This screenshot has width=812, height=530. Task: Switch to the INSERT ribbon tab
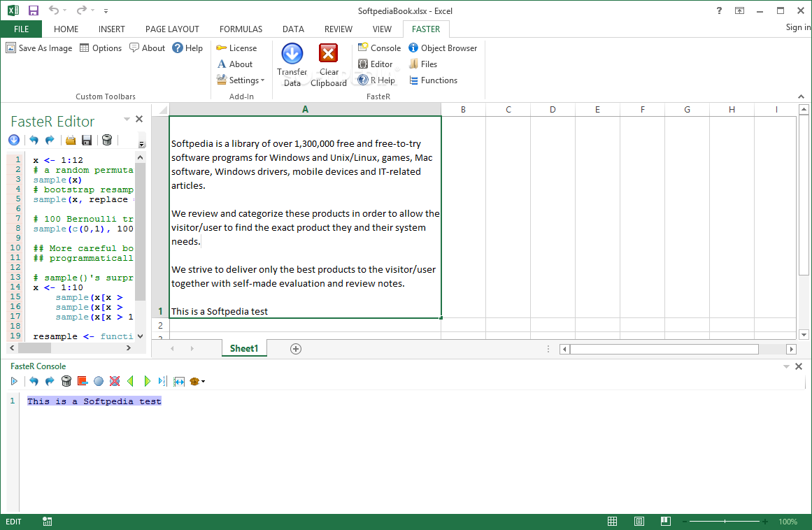pyautogui.click(x=111, y=29)
